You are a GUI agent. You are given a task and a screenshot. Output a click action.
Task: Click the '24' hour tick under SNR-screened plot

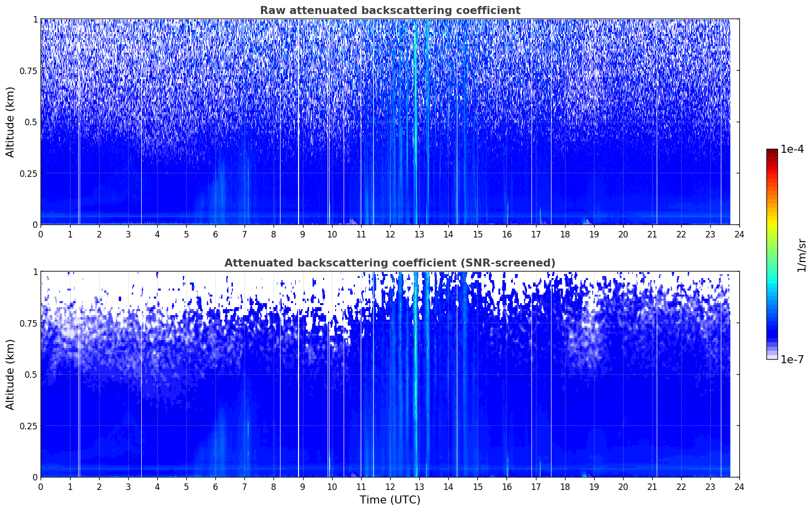(739, 486)
